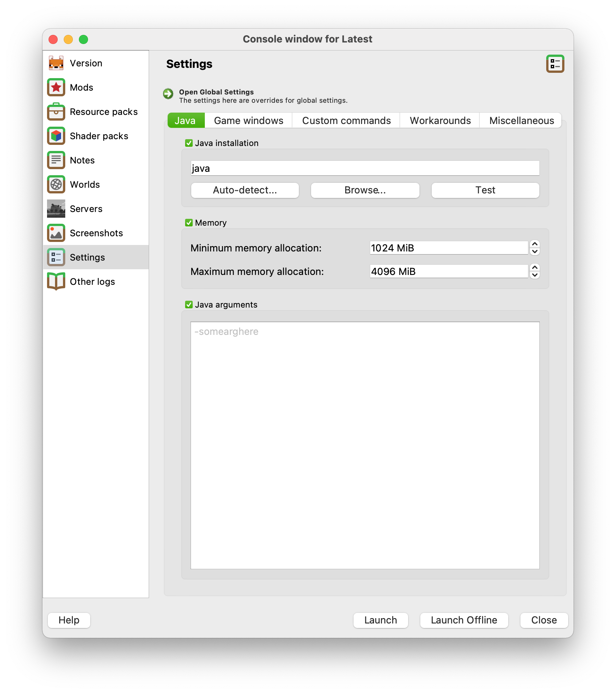Open Resource packs via briefcase icon

[x=56, y=111]
